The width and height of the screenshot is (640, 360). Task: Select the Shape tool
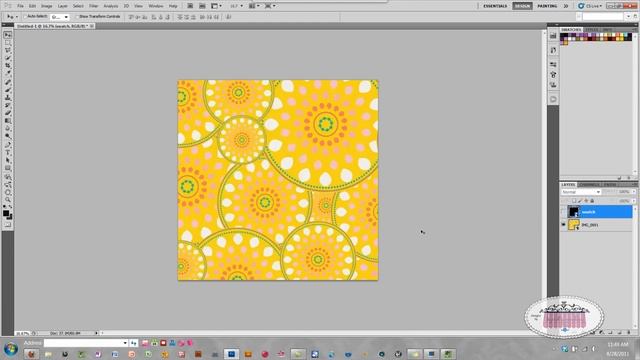pos(8,169)
